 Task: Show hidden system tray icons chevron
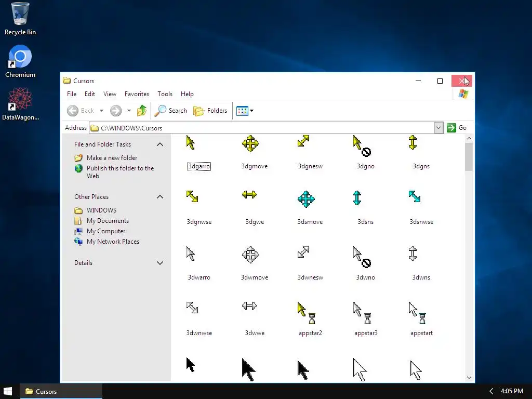(x=491, y=391)
